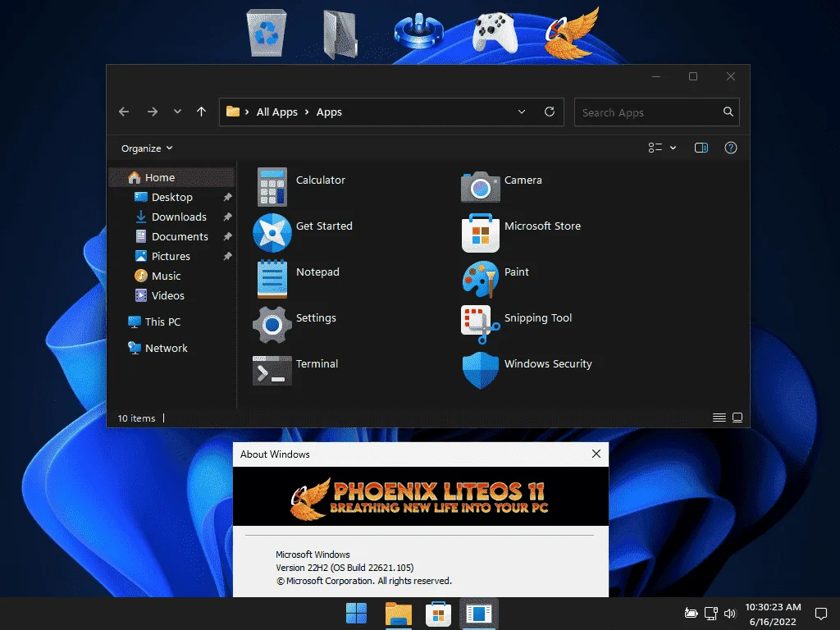Screen dimensions: 840x630
Task: Open the Windows Security shield icon
Action: pyautogui.click(x=481, y=370)
